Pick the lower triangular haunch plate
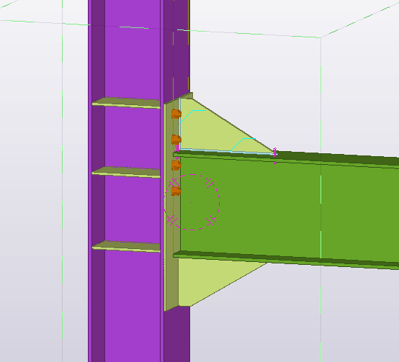The width and height of the screenshot is (399, 362). tap(213, 278)
